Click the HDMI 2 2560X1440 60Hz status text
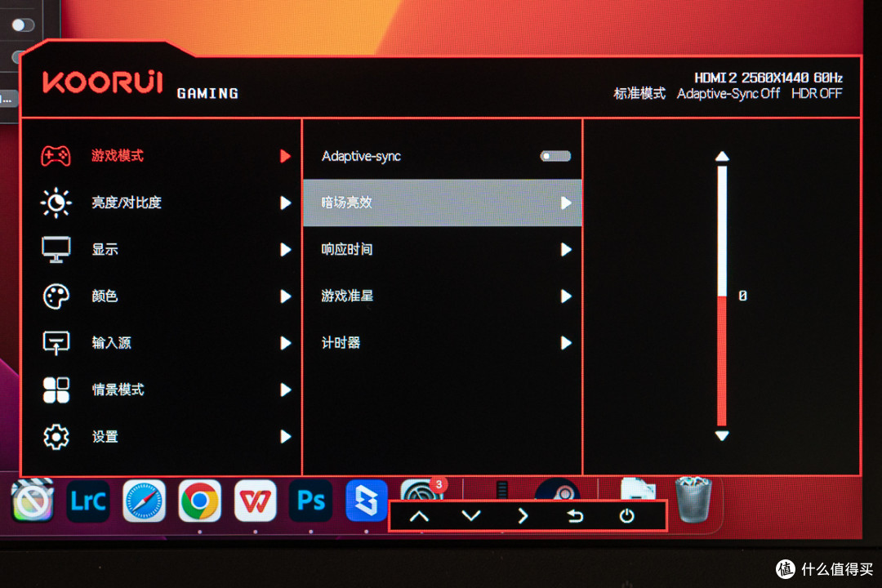The height and width of the screenshot is (588, 882). tap(768, 78)
